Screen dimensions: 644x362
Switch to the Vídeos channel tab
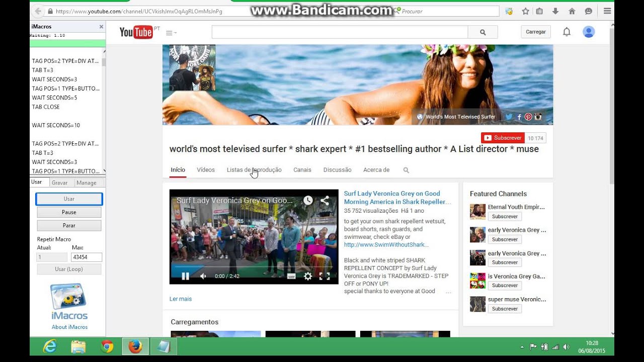coord(206,170)
